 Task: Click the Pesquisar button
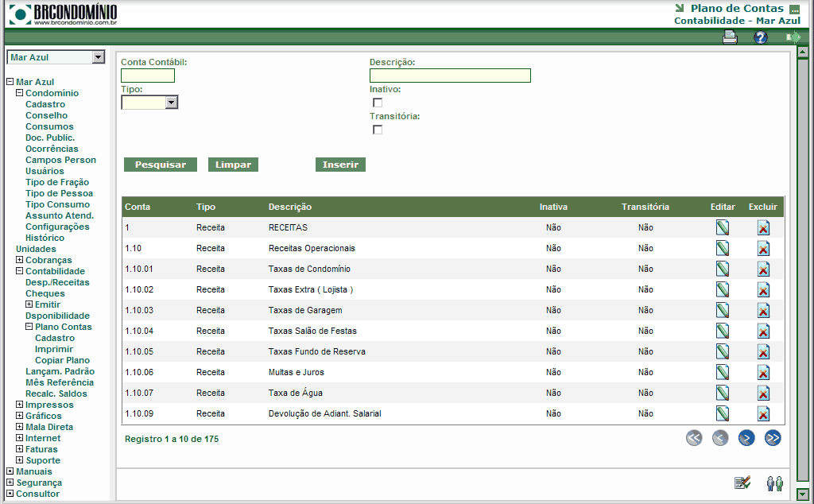(161, 165)
